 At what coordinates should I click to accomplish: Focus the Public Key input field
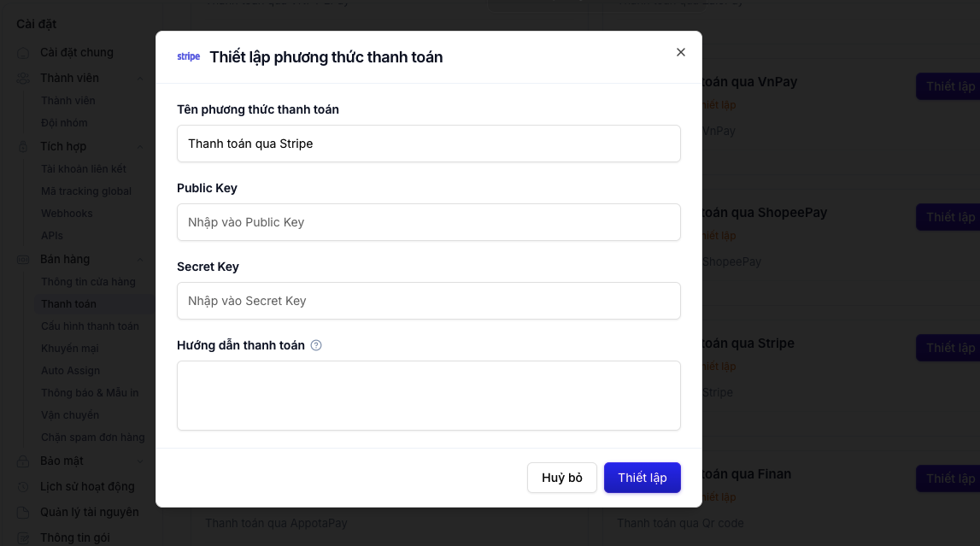tap(429, 222)
